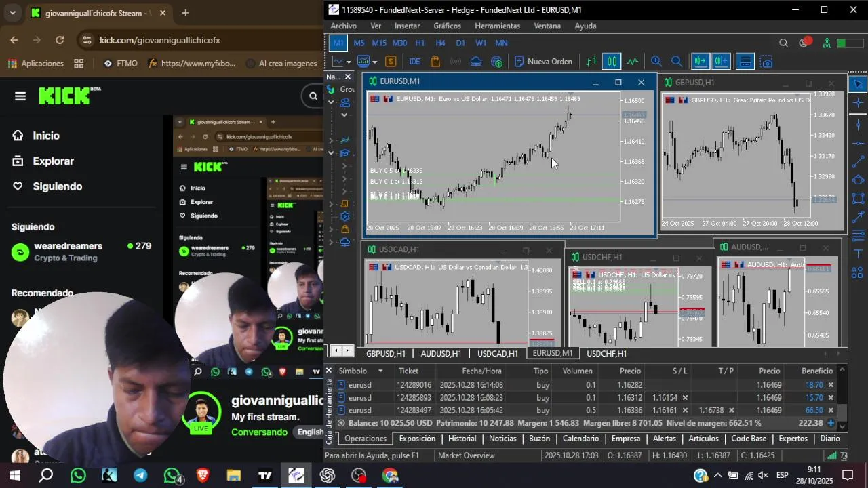Open the IDE MetaEditor button

414,62
